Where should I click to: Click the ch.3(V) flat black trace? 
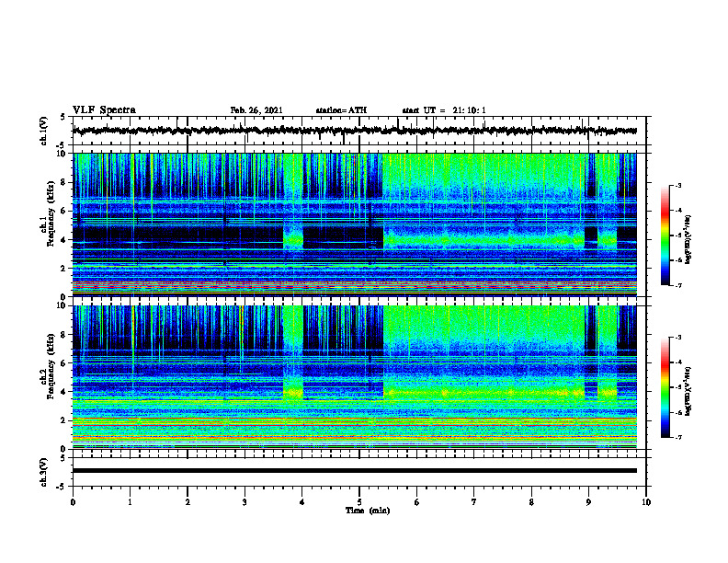tap(355, 471)
